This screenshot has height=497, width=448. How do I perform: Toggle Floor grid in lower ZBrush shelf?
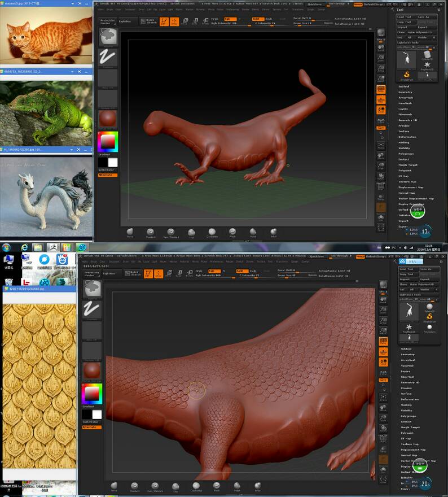(384, 352)
